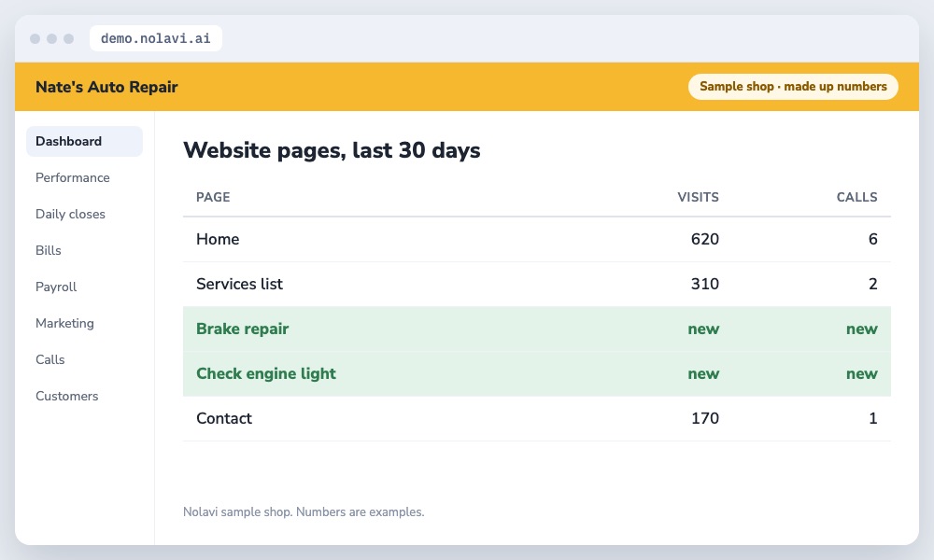The image size is (934, 560).
Task: Click Services list calls value 2
Action: point(872,284)
